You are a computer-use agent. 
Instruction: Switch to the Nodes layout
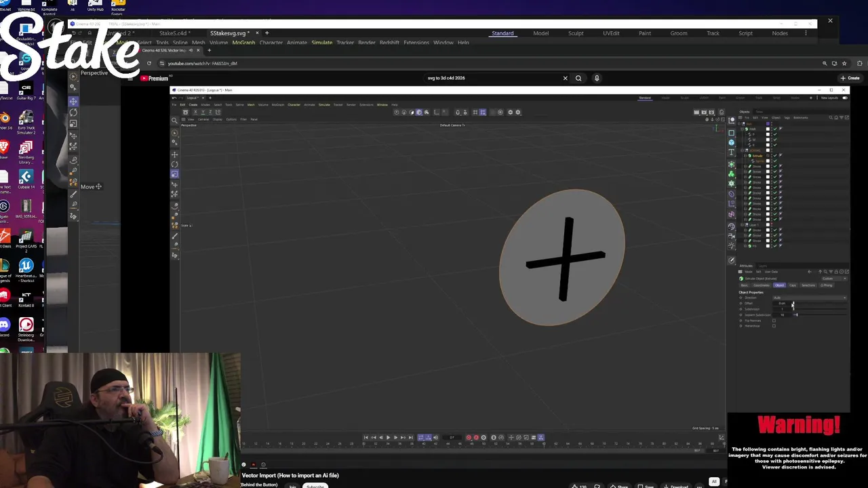coord(780,33)
